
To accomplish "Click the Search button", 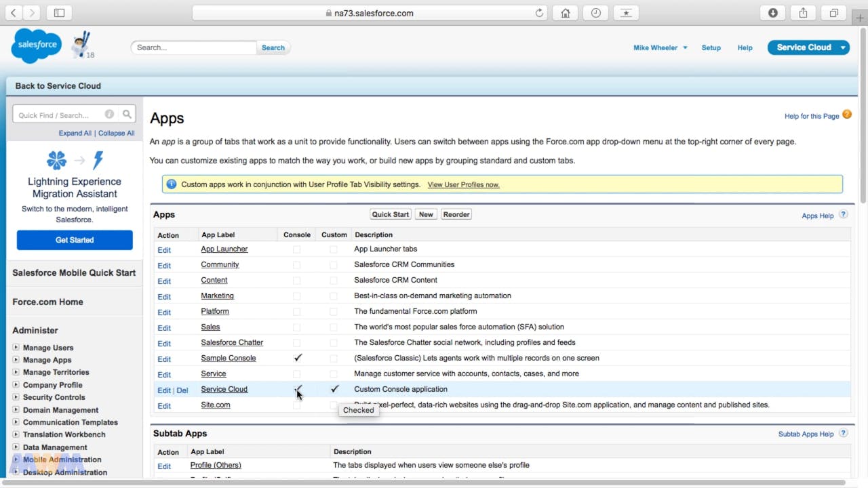I will [273, 47].
